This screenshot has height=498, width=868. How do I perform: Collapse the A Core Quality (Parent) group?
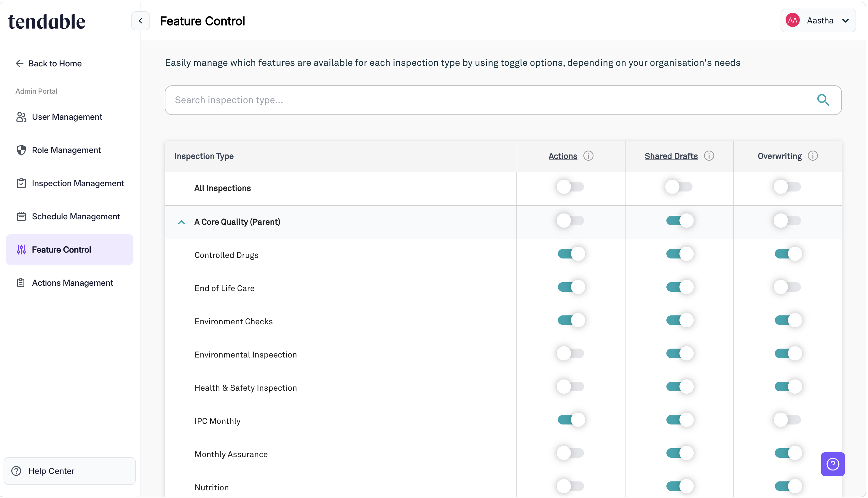point(182,222)
